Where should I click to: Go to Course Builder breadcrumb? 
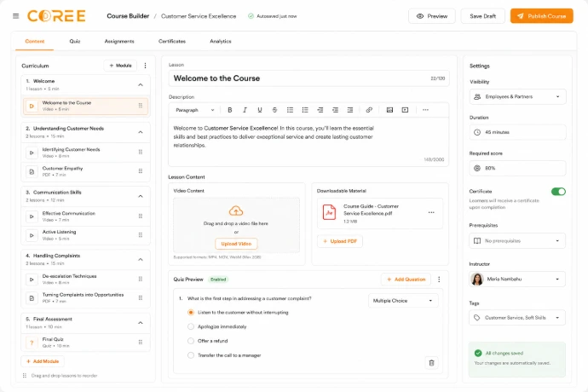128,16
